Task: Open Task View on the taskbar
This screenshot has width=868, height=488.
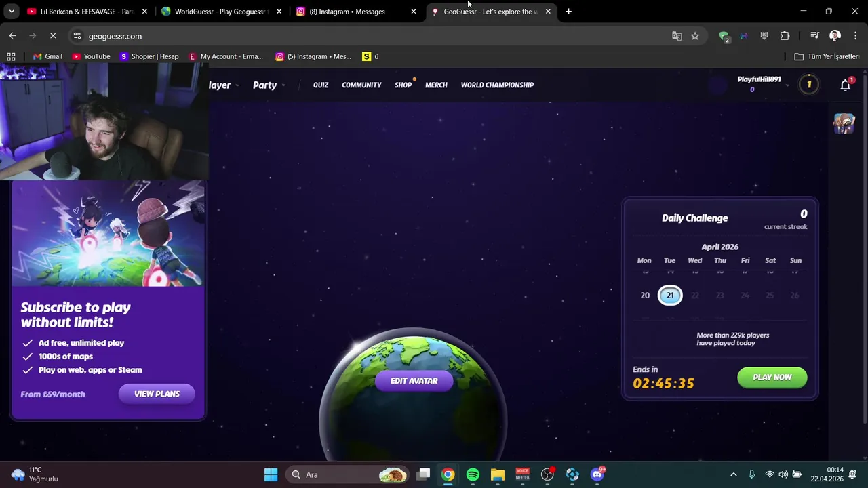Action: click(423, 474)
